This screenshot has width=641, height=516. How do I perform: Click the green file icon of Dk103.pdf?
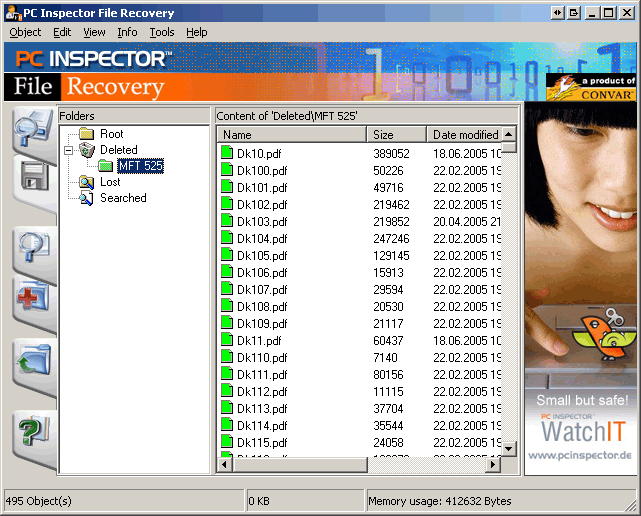tap(227, 220)
